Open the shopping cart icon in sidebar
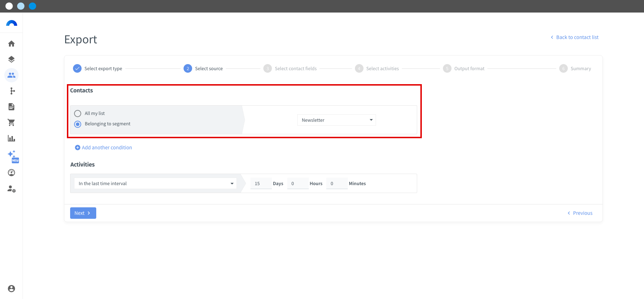Viewport: 644px width, 299px height. [11, 122]
